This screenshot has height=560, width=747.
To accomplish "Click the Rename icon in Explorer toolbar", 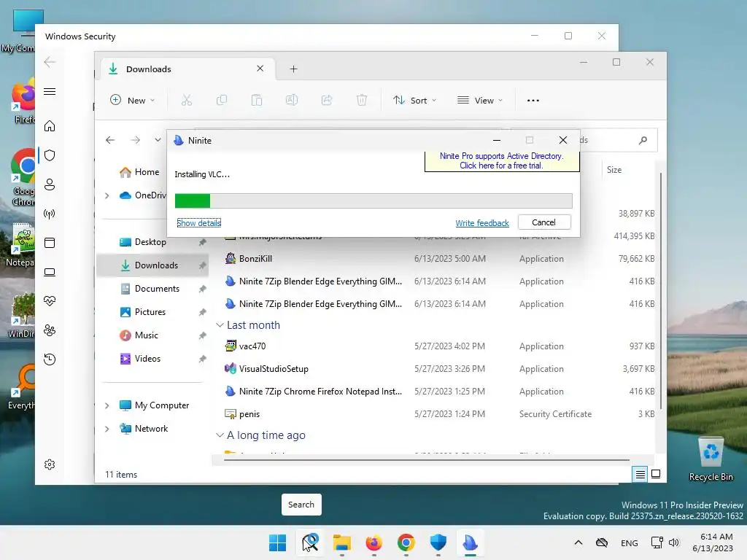I will coord(292,100).
